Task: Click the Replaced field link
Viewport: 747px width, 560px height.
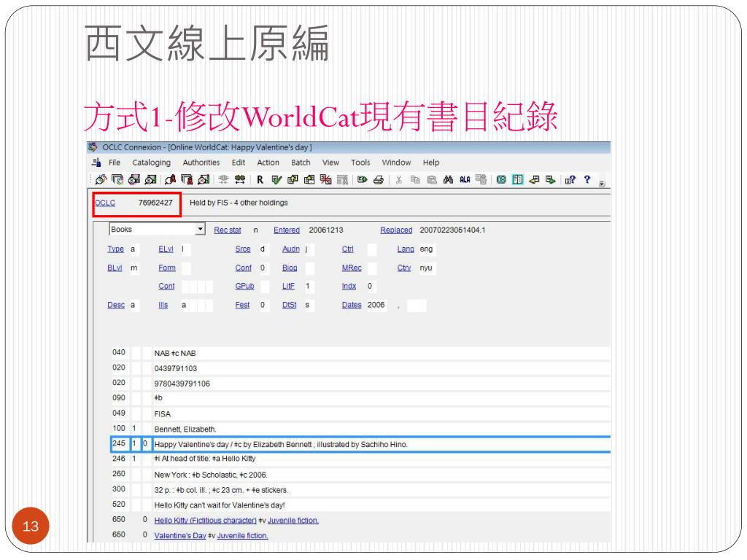Action: coord(396,230)
